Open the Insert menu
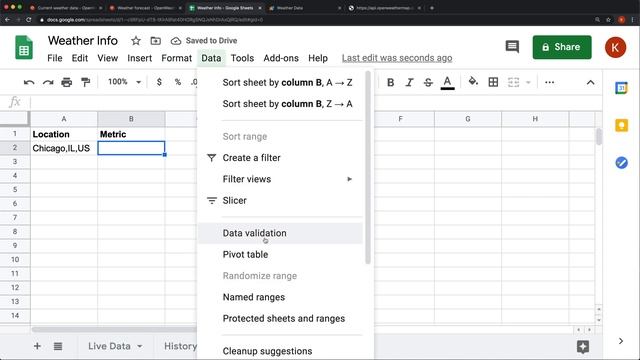 pyautogui.click(x=140, y=58)
